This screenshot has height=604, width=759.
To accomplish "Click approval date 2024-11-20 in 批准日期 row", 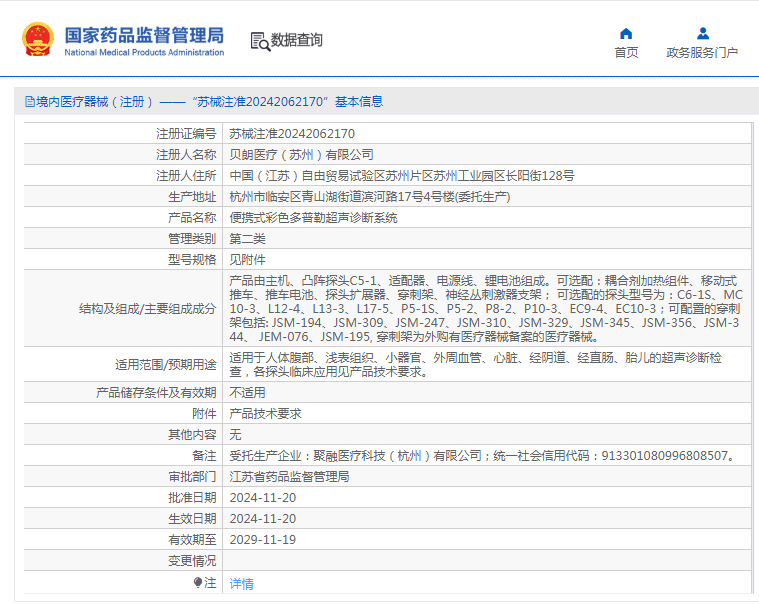I will [262, 498].
